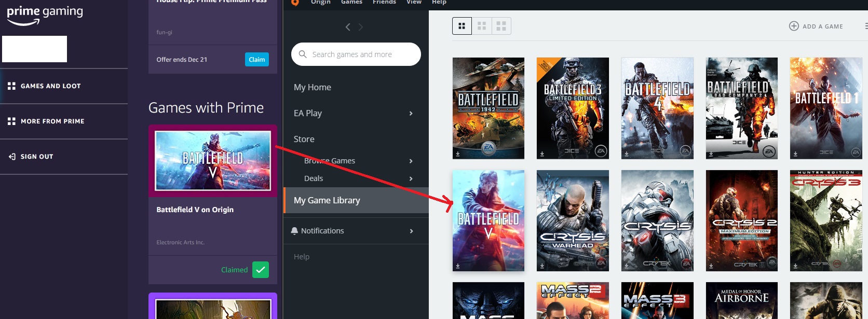Click the Origin logo icon
The width and height of the screenshot is (868, 319).
pyautogui.click(x=295, y=2)
